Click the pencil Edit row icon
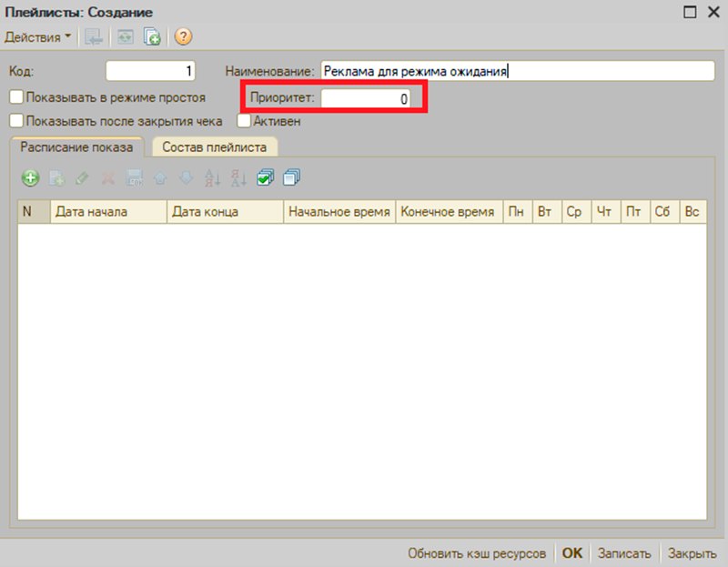Screen dimensions: 728x567 pos(82,178)
